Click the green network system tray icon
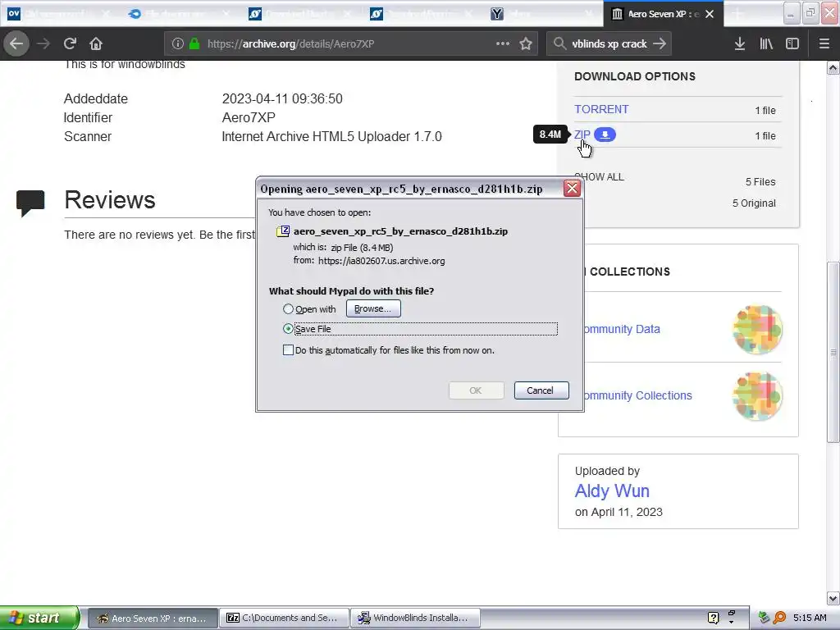Viewport: 840px width, 630px height. (765, 618)
